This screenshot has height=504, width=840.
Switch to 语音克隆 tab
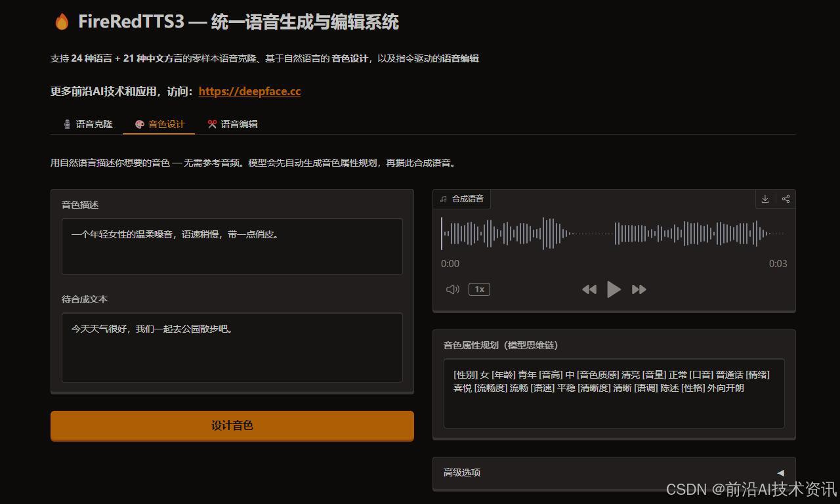coord(87,124)
